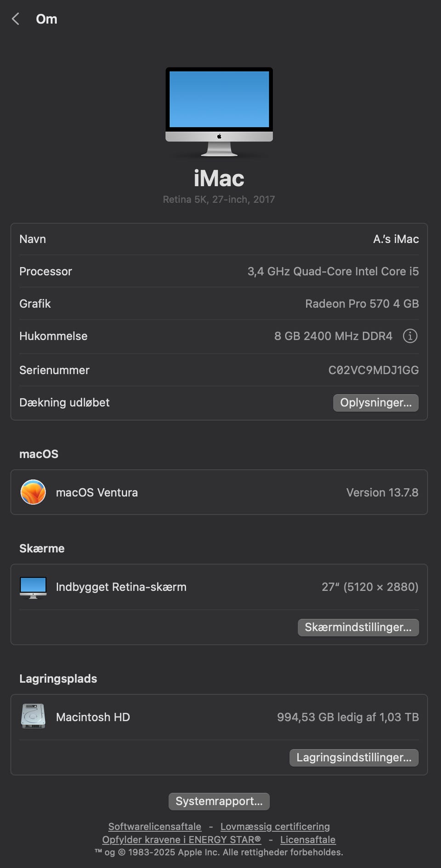Open the Lovmæssig certificering link
The width and height of the screenshot is (441, 868).
click(275, 827)
